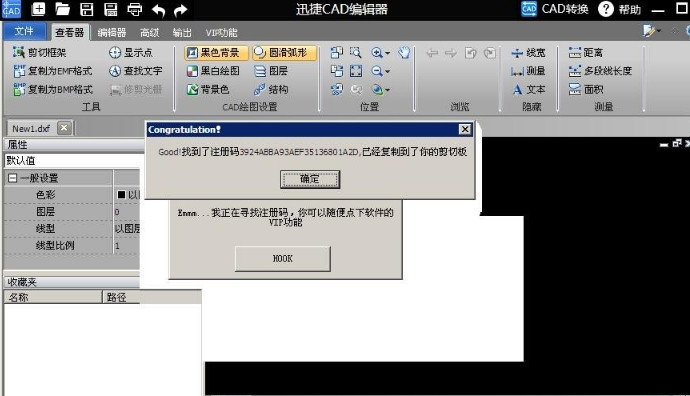Click 确定 in Congratulation dialog
The height and width of the screenshot is (396, 690).
tap(310, 179)
